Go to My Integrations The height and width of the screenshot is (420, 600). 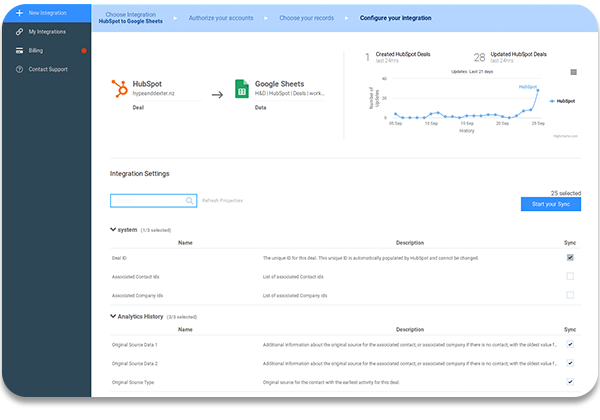pos(47,32)
